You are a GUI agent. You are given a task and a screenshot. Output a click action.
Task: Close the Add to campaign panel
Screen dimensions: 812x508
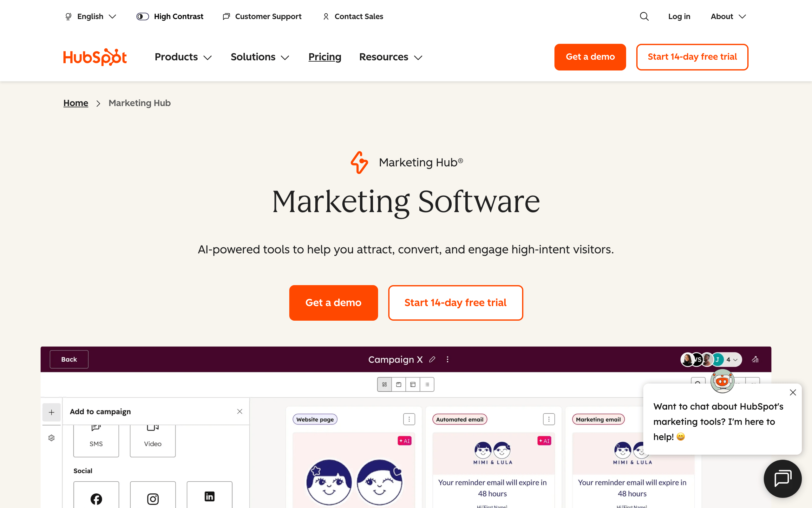pos(239,411)
